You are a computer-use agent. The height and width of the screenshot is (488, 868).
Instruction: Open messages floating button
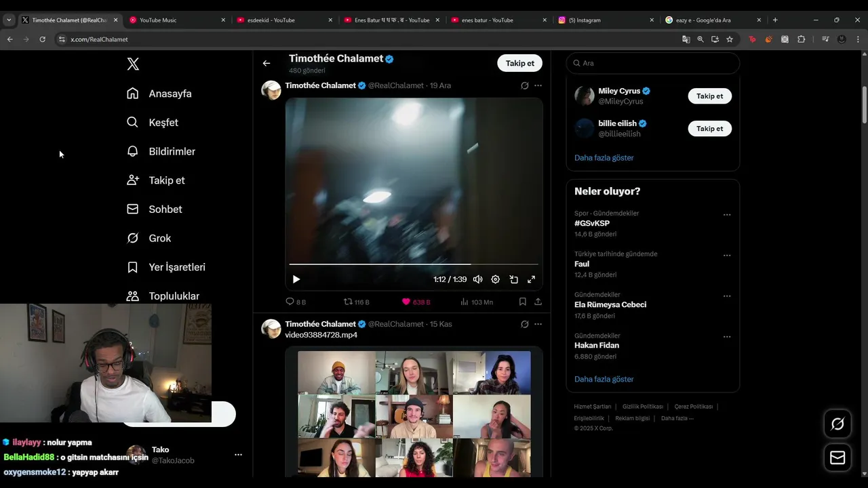(x=837, y=458)
